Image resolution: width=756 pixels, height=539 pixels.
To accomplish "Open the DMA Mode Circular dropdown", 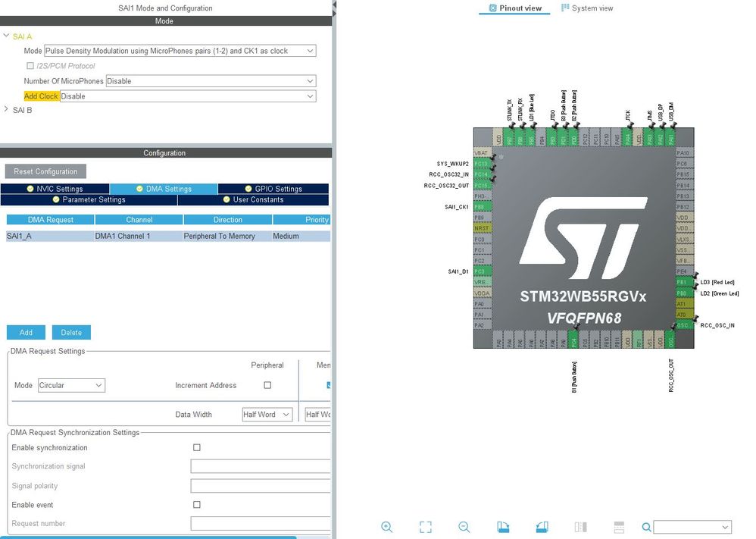I will click(71, 385).
